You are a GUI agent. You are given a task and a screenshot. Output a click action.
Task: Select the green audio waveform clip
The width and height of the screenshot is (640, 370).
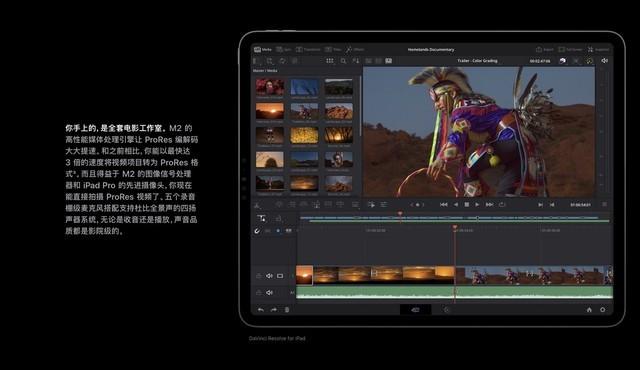(x=454, y=292)
